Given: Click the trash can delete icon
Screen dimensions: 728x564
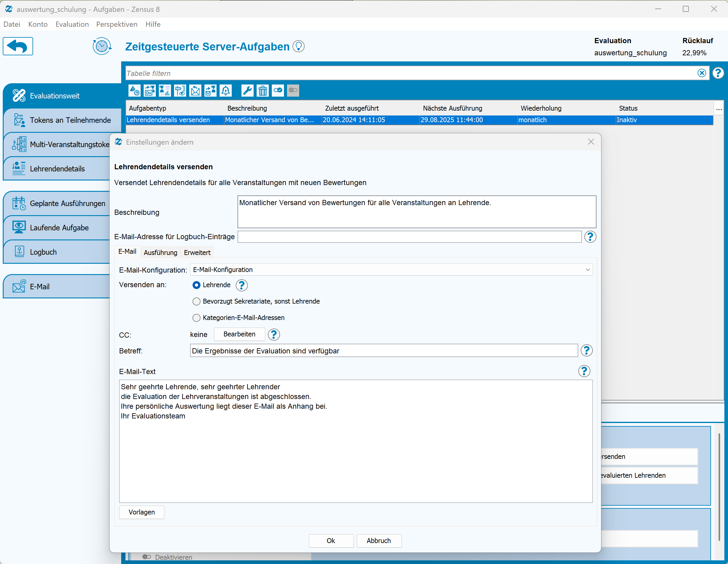Looking at the screenshot, I should 263,90.
